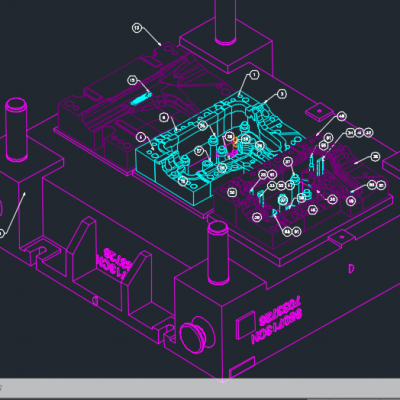Select callout balloon number 46
This screenshot has width=400, height=400.
click(x=312, y=210)
